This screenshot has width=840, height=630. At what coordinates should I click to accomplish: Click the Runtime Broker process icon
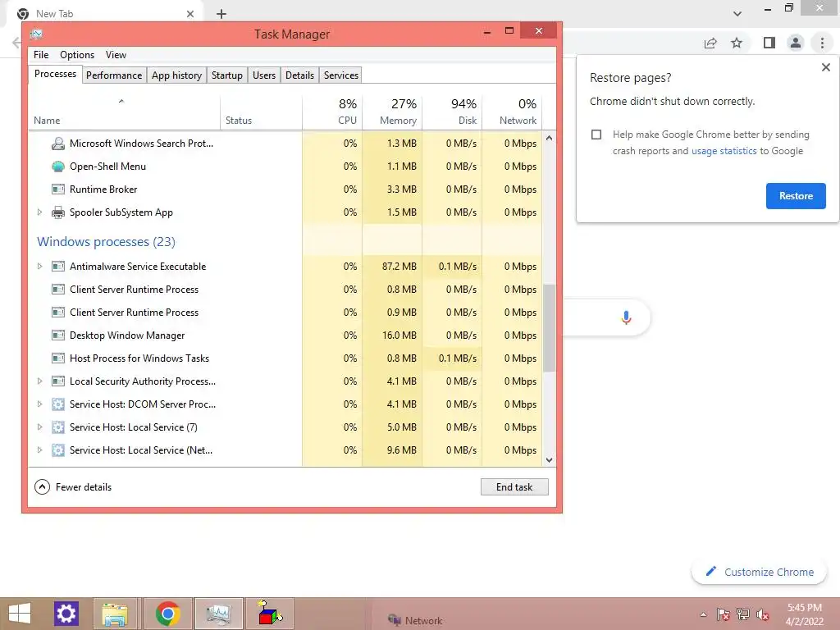click(58, 189)
